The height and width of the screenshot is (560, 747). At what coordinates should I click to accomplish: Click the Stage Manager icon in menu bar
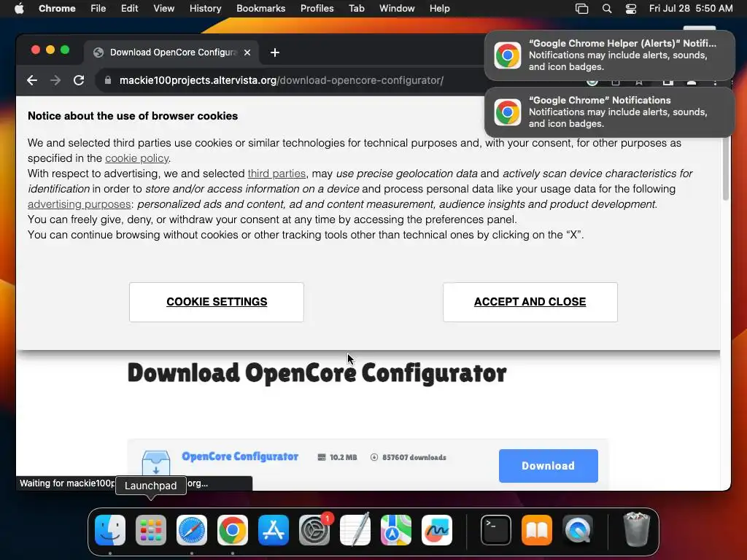(x=581, y=9)
